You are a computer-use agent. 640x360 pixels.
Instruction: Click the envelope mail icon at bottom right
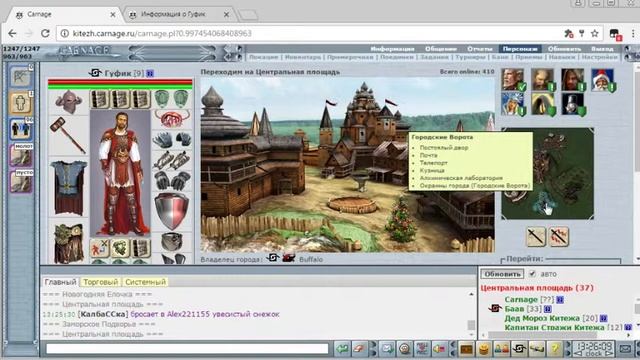[x=625, y=349]
